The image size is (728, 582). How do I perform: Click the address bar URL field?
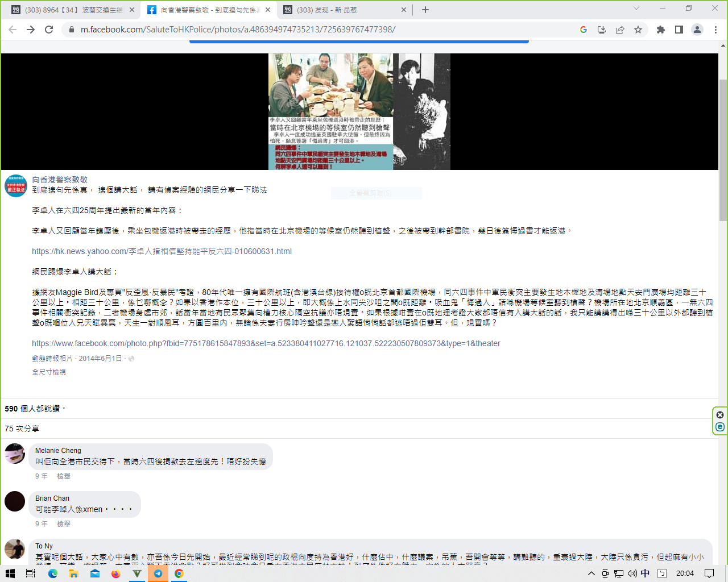(318, 30)
